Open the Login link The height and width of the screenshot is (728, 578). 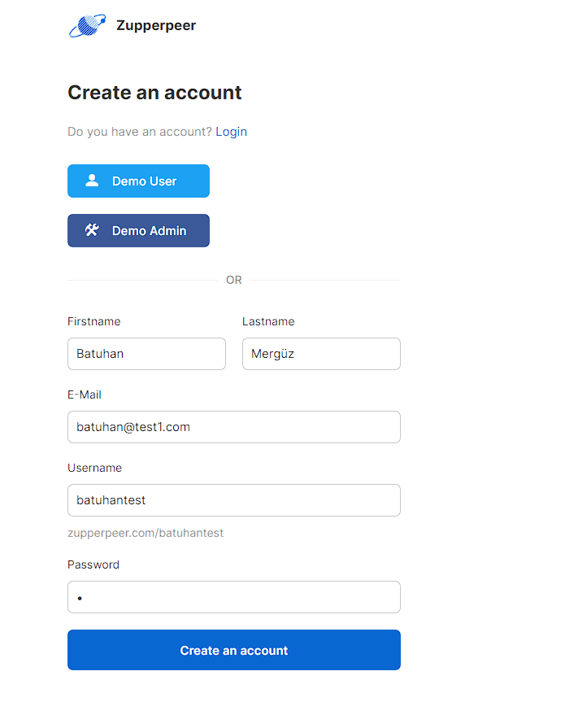click(231, 132)
